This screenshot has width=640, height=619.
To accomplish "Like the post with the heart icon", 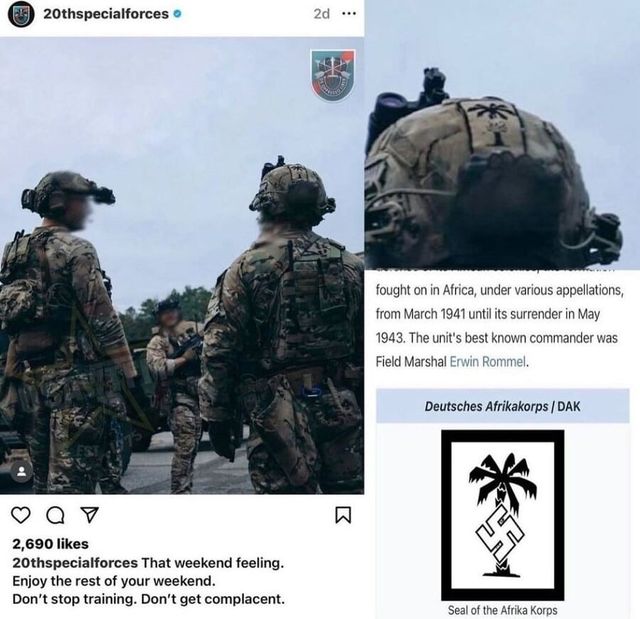I will (x=21, y=515).
